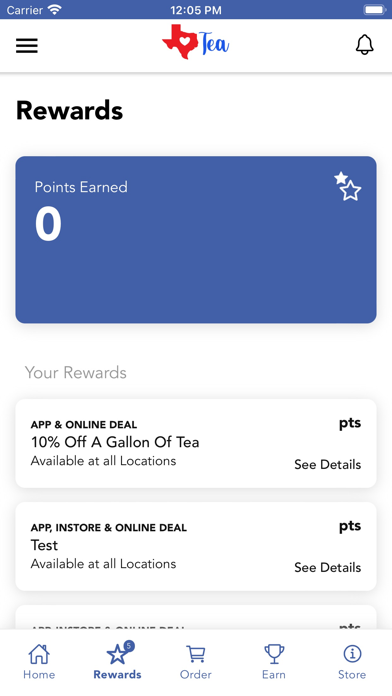The height and width of the screenshot is (696, 392).
Task: Tap the Points Earned blue card
Action: point(196,240)
